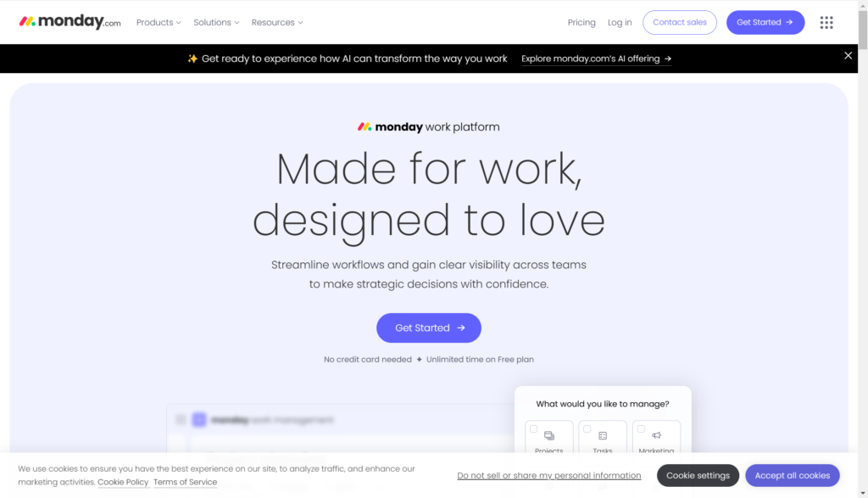Check the Tasks checkbox

[x=587, y=428]
